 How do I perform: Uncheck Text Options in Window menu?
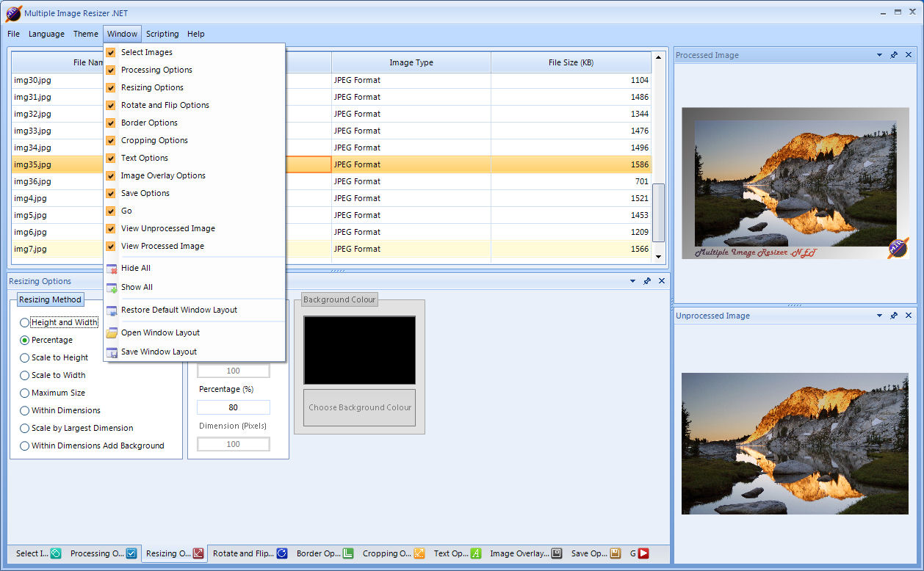(x=111, y=159)
